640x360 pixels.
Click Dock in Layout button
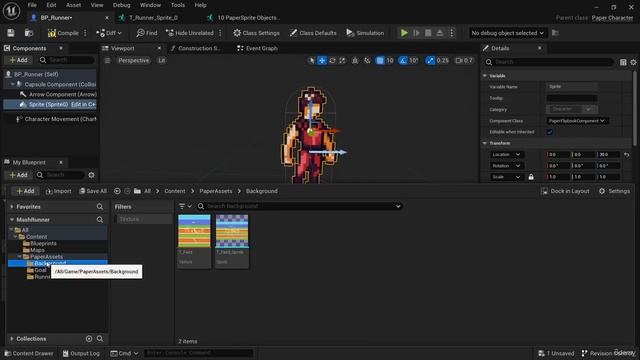point(565,191)
